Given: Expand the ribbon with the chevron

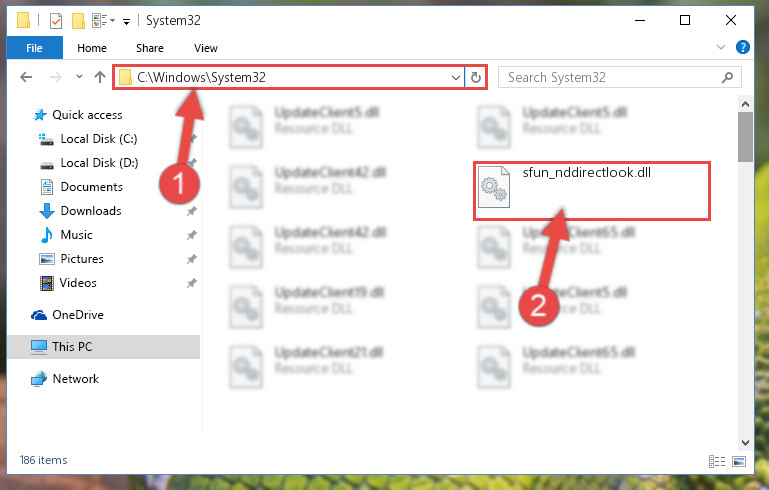Looking at the screenshot, I should tap(720, 47).
